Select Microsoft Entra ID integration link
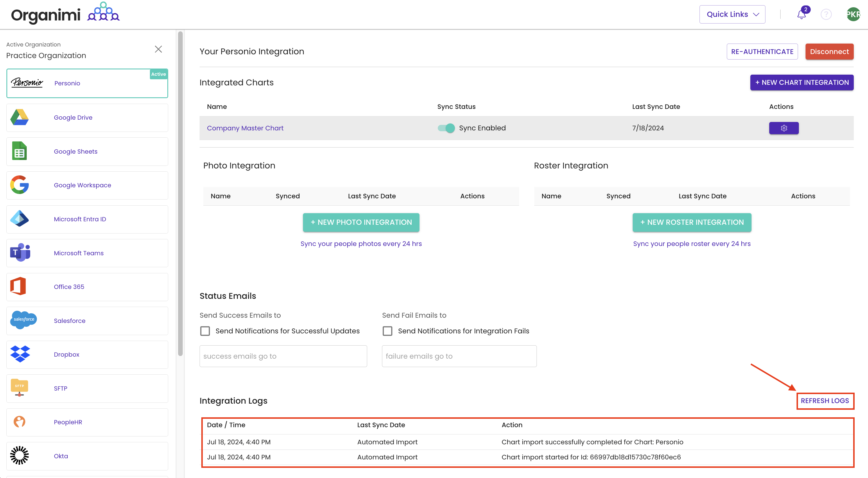 click(x=80, y=219)
